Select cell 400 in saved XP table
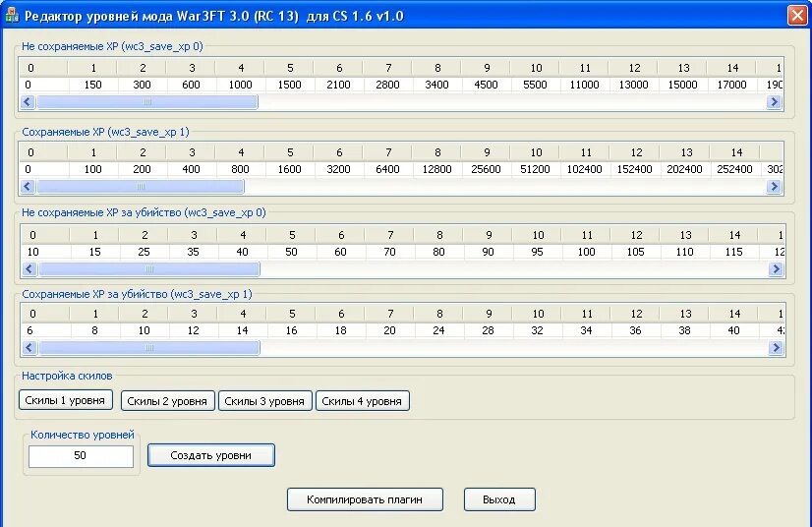Image resolution: width=812 pixels, height=527 pixels. pos(191,169)
